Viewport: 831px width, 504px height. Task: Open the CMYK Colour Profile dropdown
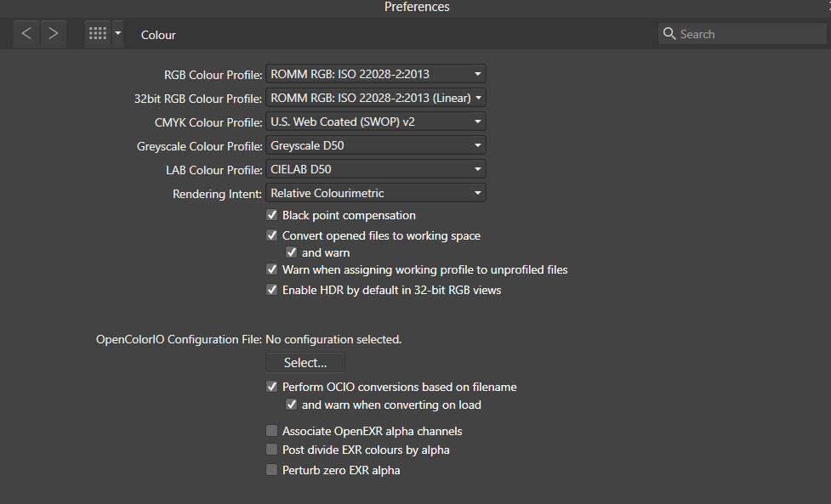point(376,122)
